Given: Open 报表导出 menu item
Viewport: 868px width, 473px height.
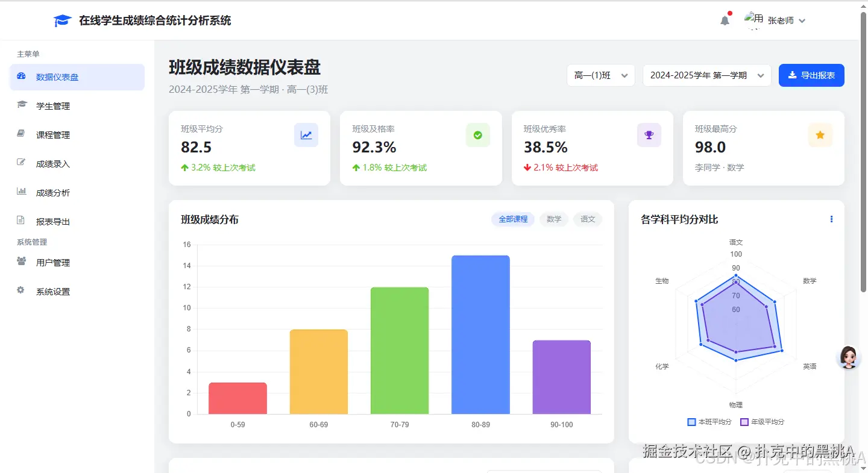Looking at the screenshot, I should (x=77, y=222).
